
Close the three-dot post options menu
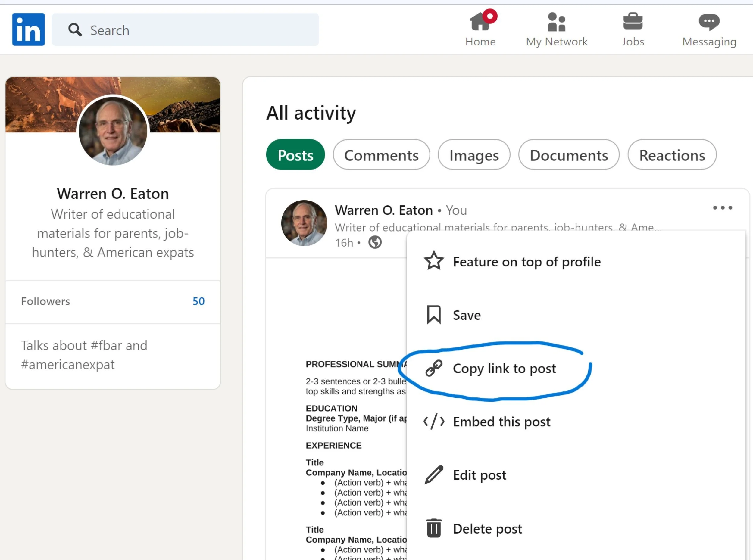click(722, 208)
